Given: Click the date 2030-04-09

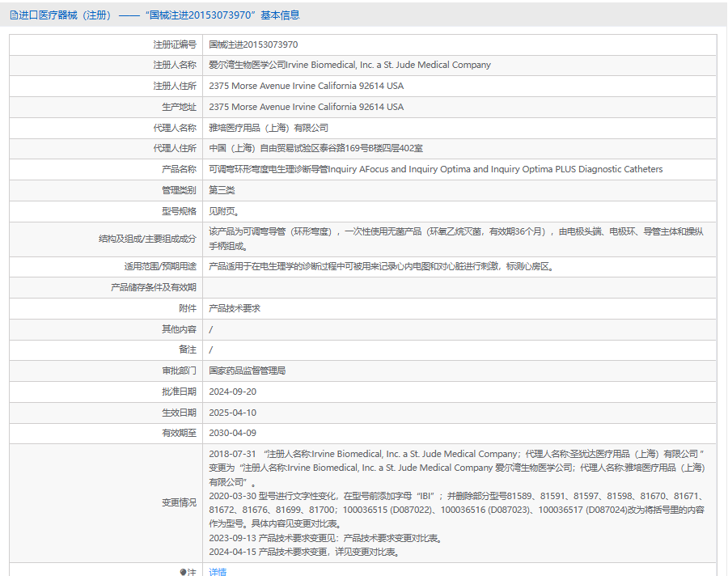Looking at the screenshot, I should (x=233, y=433).
